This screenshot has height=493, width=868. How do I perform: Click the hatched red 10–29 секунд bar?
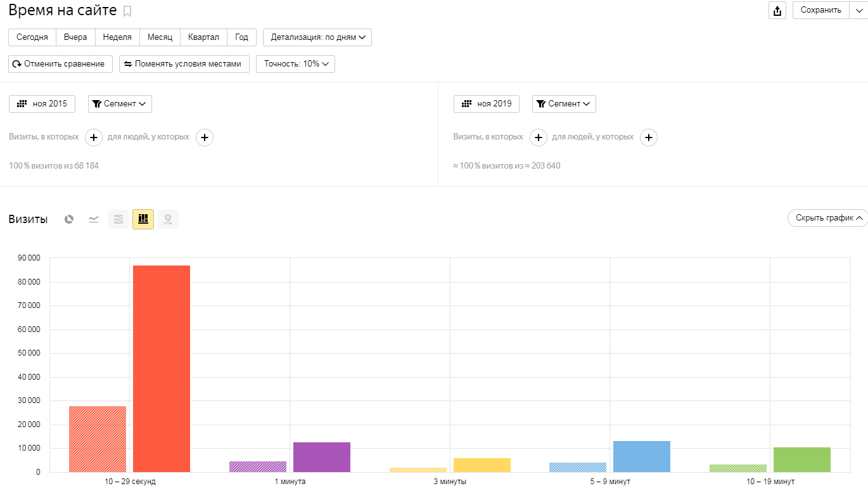pyautogui.click(x=98, y=439)
